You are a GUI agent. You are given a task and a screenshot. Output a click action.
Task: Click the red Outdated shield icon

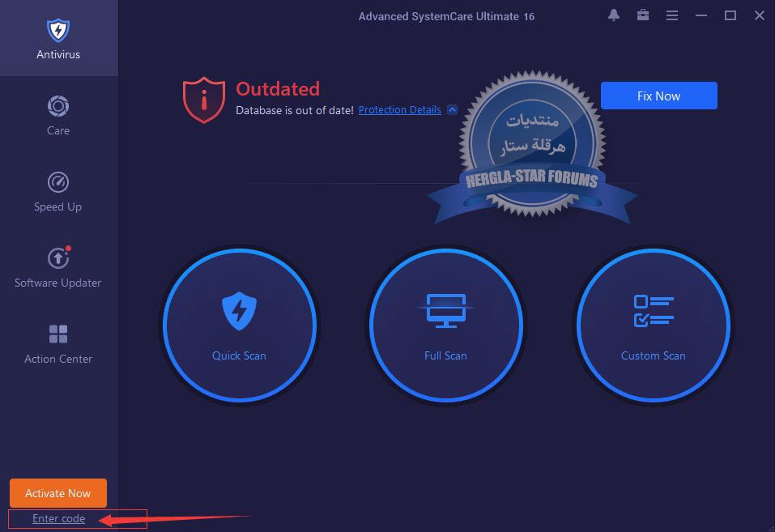(203, 100)
